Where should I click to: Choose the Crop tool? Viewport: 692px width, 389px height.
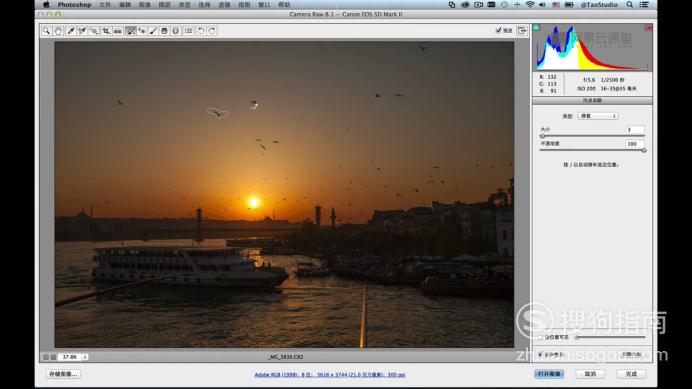pos(106,31)
